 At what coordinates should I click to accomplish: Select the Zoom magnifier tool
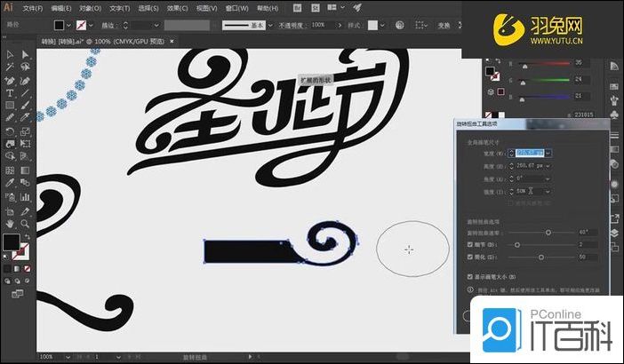25,222
